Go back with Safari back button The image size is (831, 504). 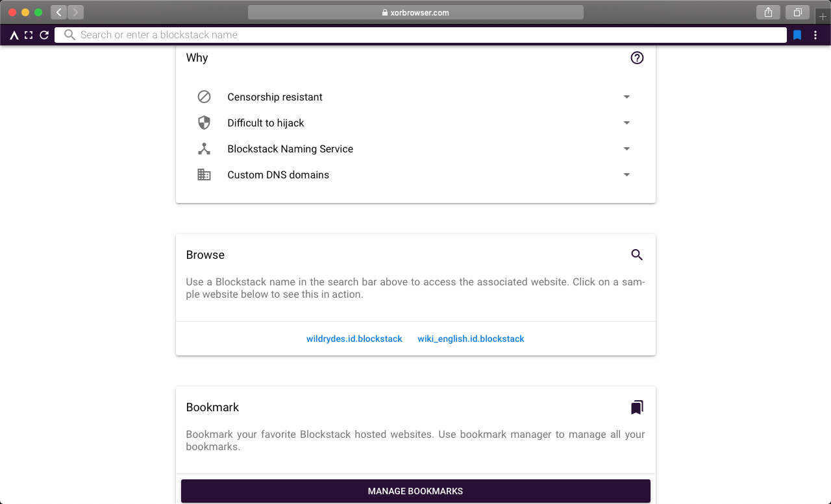pos(58,12)
